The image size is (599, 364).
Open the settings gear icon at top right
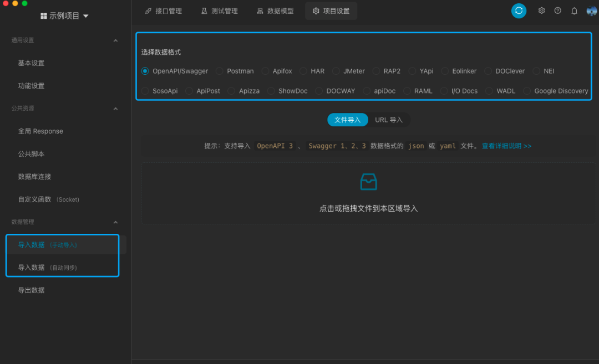click(541, 11)
